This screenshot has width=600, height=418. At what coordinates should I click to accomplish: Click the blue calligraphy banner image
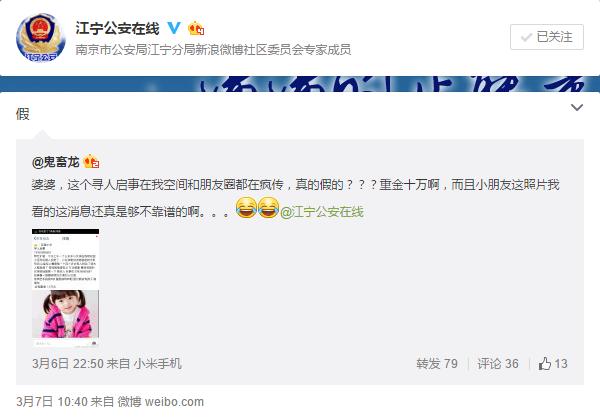pos(300,84)
